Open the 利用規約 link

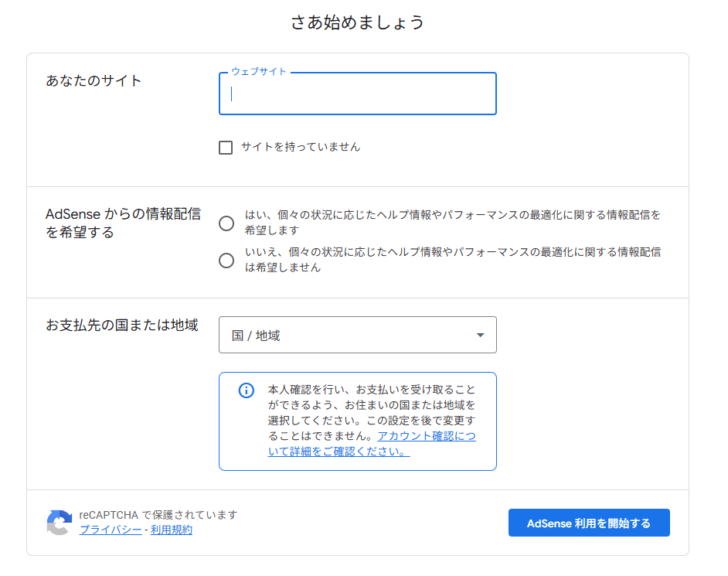pos(172,530)
